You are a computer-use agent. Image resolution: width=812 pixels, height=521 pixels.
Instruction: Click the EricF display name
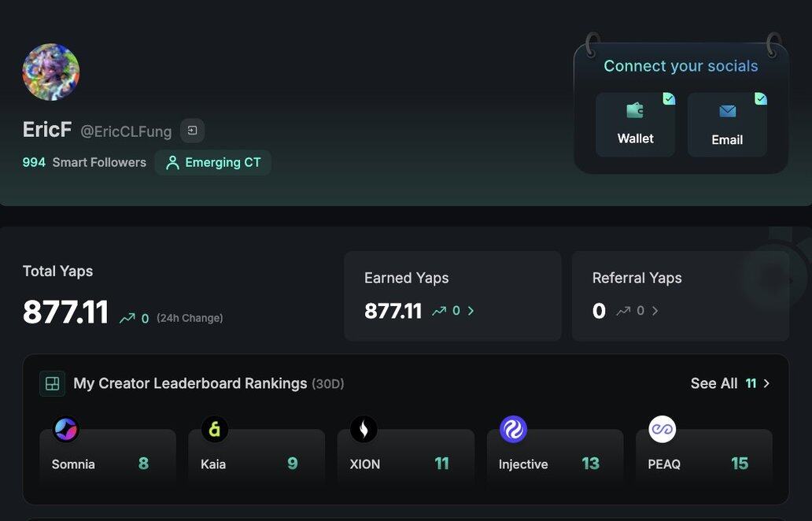(47, 130)
